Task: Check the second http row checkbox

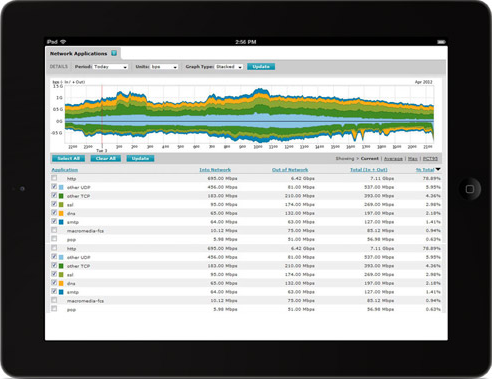Action: (54, 248)
